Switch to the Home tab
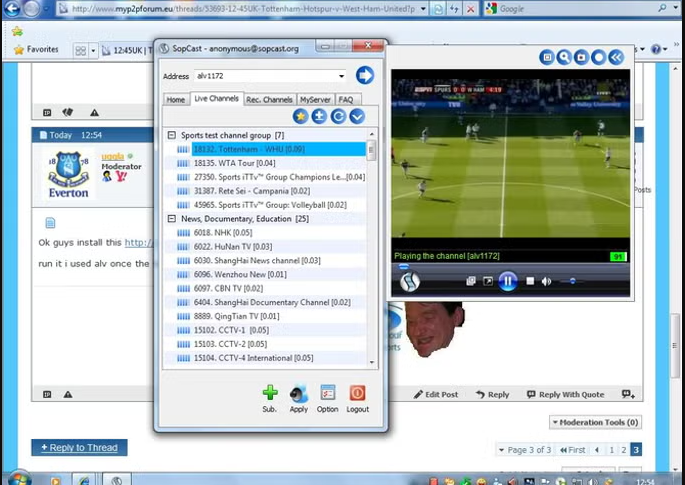The width and height of the screenshot is (685, 485). coord(176,100)
